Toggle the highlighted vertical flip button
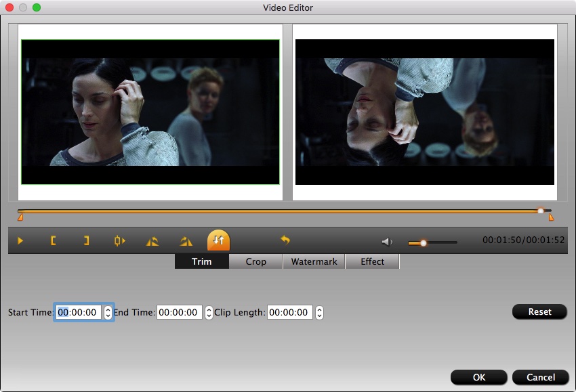This screenshot has height=392, width=576. point(218,240)
